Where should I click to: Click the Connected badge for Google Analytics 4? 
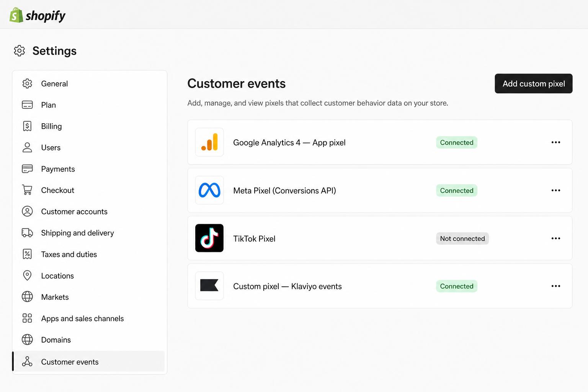[x=457, y=142]
